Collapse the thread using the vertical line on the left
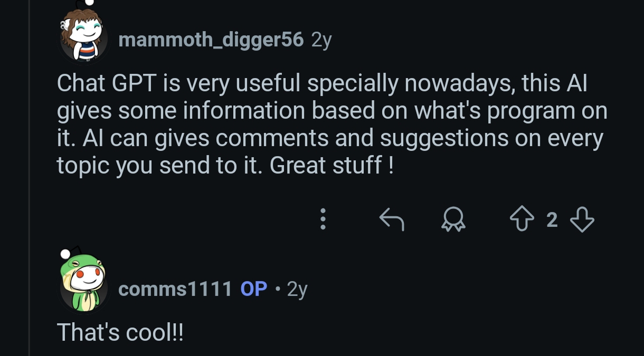Viewport: 644px width, 356px height. coord(30,178)
